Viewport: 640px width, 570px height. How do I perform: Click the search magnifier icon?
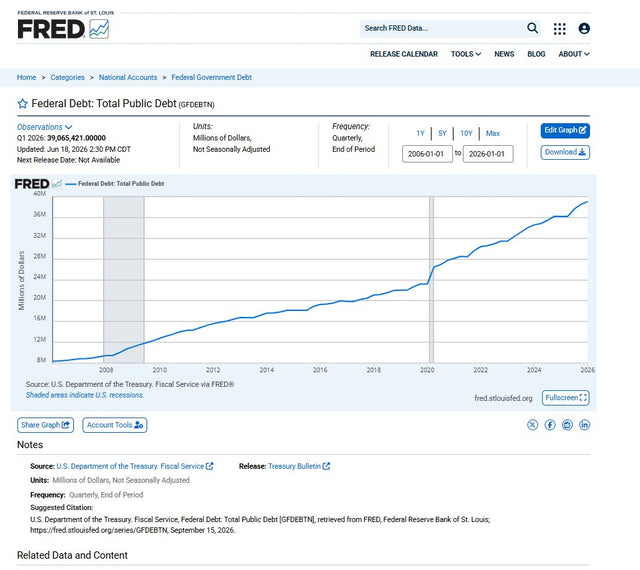532,28
